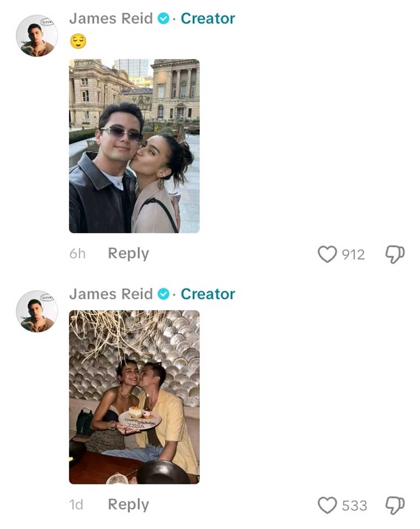The width and height of the screenshot is (420, 529).
Task: Like the first comment with heart icon
Action: tap(327, 254)
